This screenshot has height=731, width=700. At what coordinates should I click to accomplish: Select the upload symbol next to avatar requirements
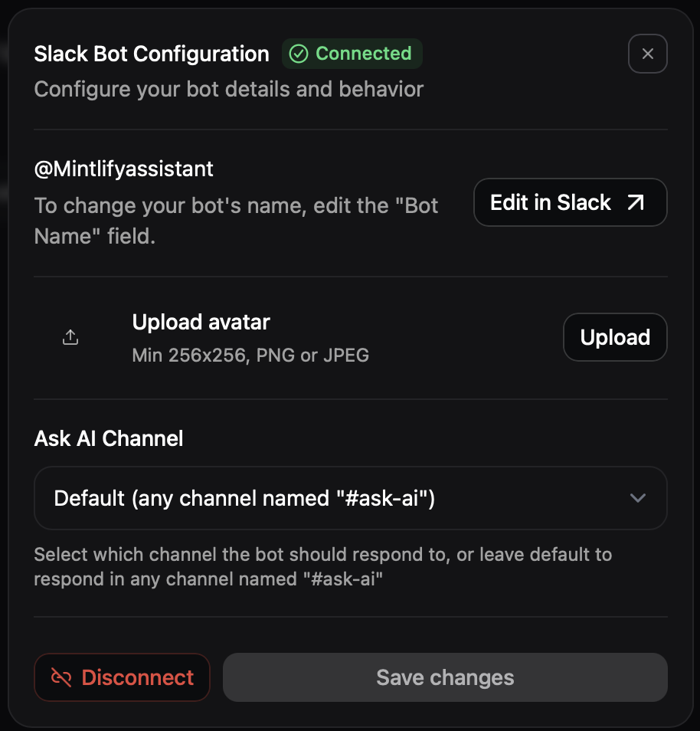click(70, 337)
